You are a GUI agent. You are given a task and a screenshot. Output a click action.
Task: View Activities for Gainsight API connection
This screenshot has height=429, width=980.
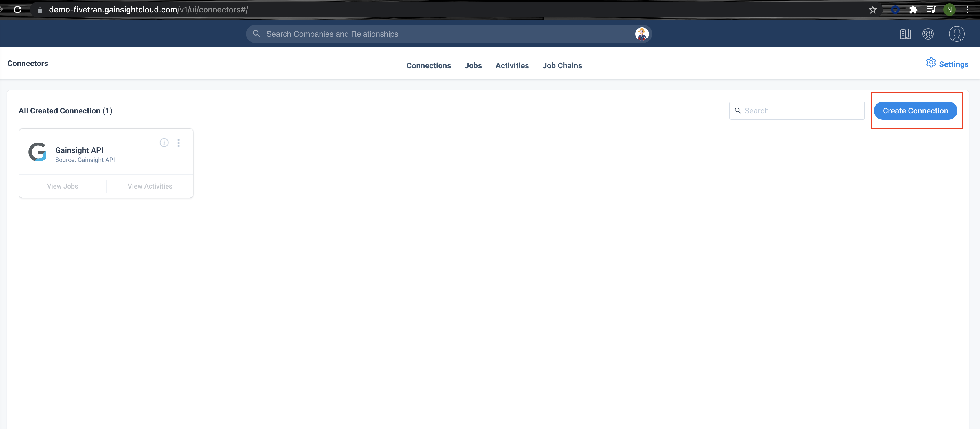click(150, 186)
